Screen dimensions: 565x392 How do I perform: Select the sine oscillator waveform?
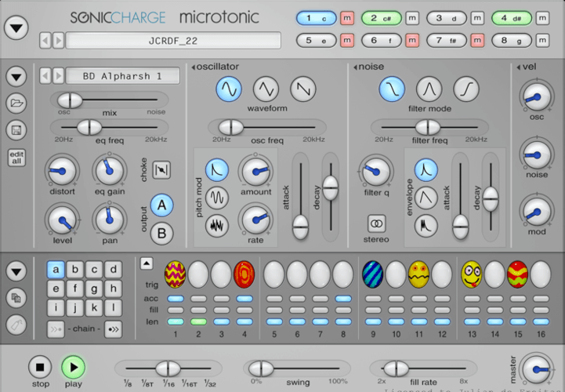click(x=229, y=89)
